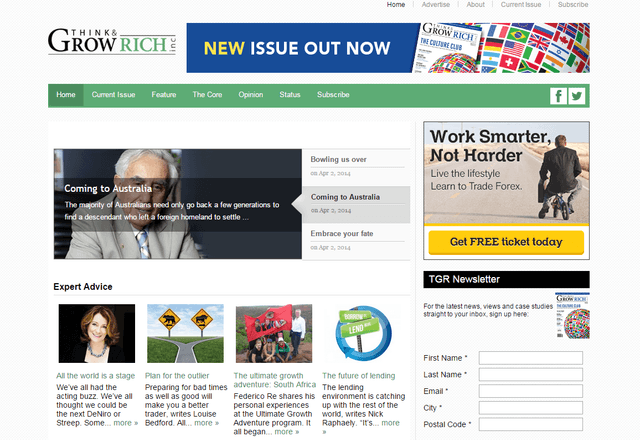Focus the City input field
This screenshot has height=440, width=640.
coord(531,408)
